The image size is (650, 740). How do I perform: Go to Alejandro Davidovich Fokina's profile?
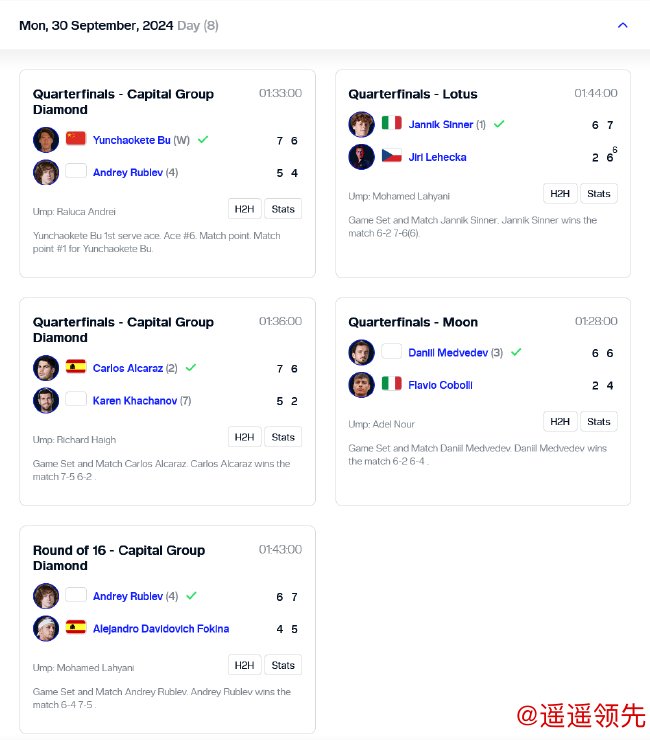161,629
